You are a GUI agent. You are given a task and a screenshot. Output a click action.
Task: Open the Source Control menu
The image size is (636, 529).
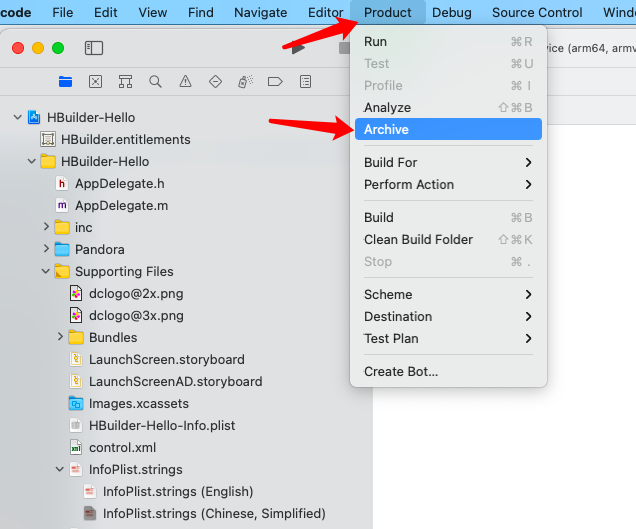click(537, 13)
